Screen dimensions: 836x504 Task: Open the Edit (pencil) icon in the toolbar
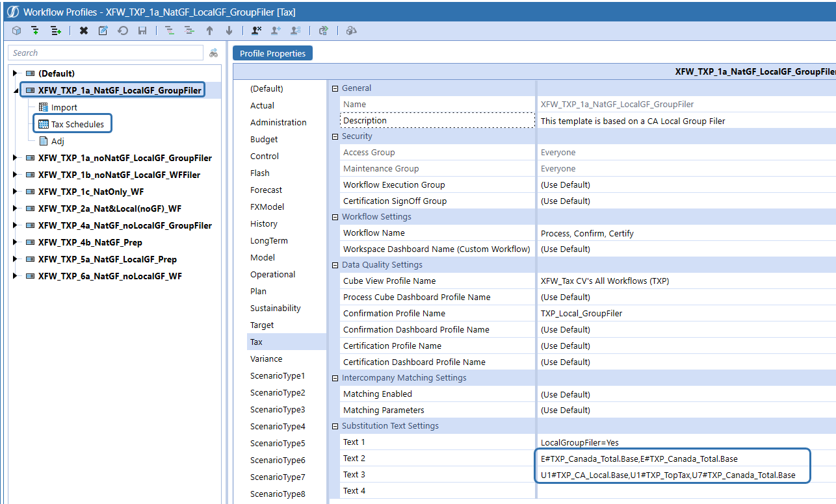pos(103,31)
